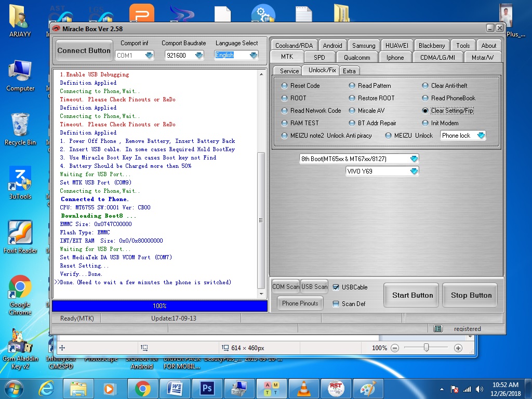Click zoom out minus in the background window
Screen dimensions: 532x399
pyautogui.click(x=395, y=348)
